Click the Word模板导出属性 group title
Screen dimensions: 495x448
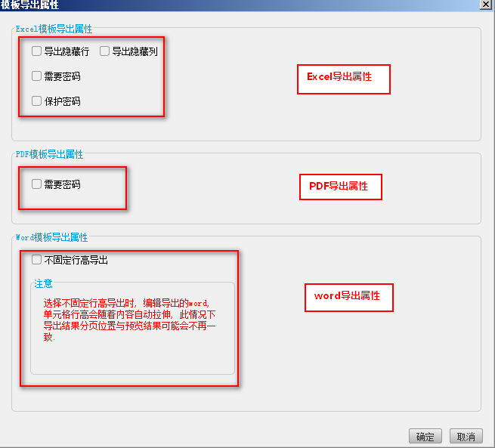coord(52,237)
